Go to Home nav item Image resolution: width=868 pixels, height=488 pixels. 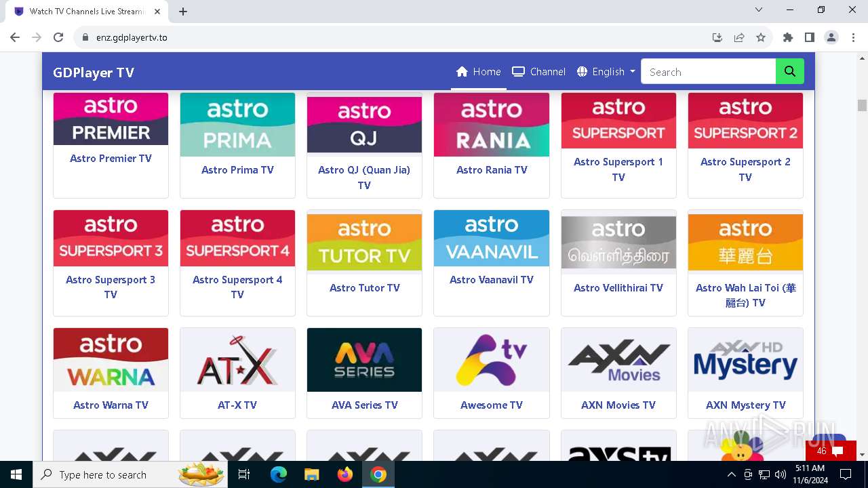pyautogui.click(x=479, y=72)
